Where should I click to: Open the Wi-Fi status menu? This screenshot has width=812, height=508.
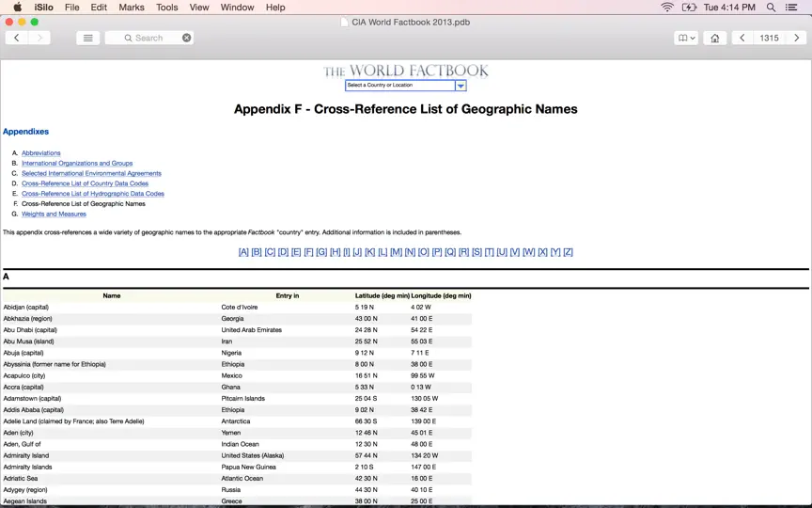(x=667, y=8)
